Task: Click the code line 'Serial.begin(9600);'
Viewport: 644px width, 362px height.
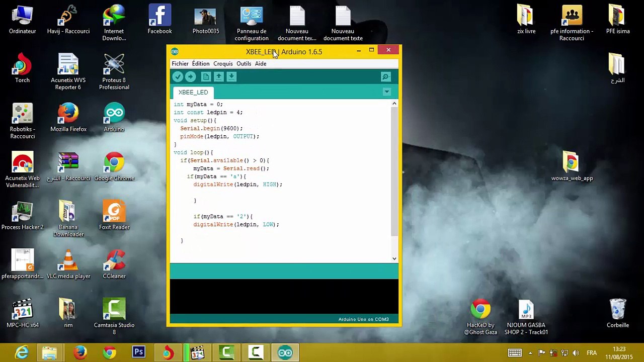Action: [211, 128]
